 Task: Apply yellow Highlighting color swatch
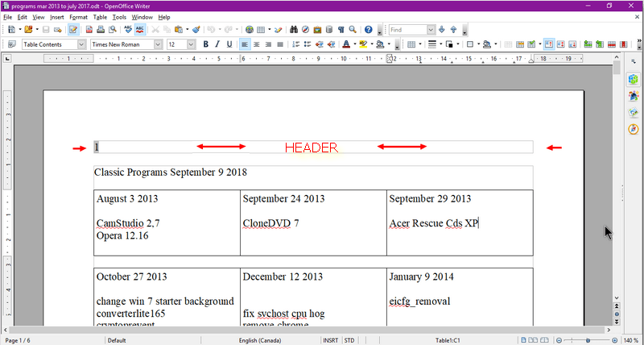pyautogui.click(x=363, y=44)
